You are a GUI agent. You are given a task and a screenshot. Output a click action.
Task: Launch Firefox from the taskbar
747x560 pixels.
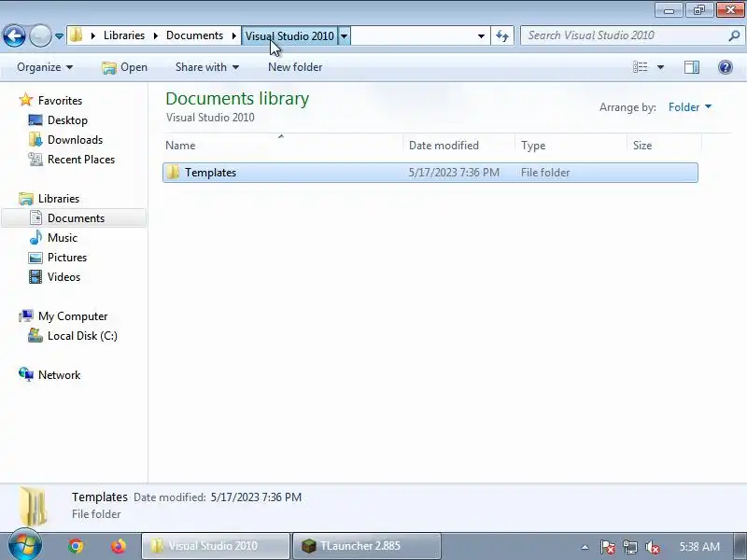(119, 546)
